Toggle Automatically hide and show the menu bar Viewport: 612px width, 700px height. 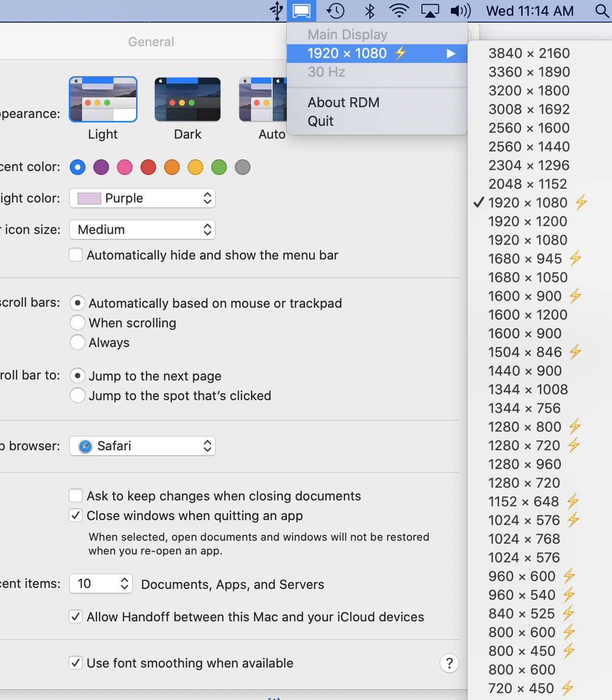76,255
